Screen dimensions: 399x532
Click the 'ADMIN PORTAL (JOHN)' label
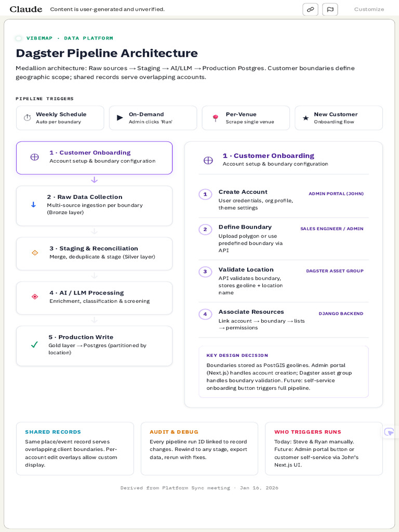(x=336, y=194)
